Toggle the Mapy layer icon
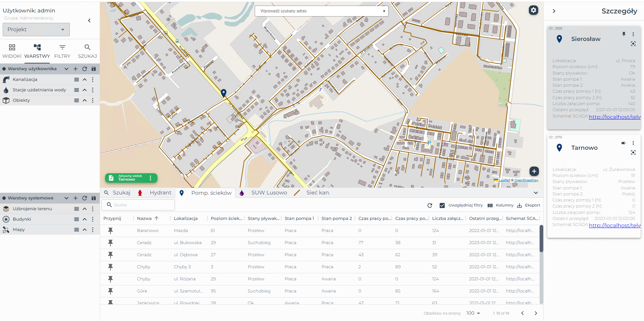 (x=6, y=230)
